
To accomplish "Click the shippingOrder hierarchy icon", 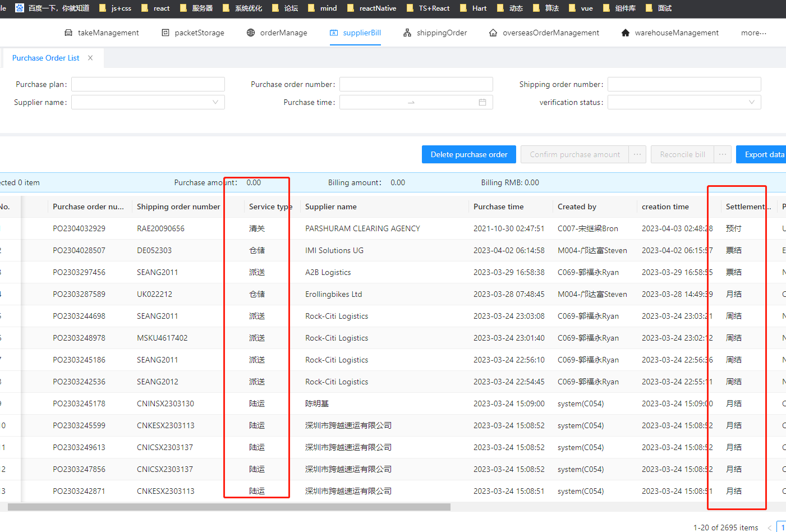I will tap(407, 33).
